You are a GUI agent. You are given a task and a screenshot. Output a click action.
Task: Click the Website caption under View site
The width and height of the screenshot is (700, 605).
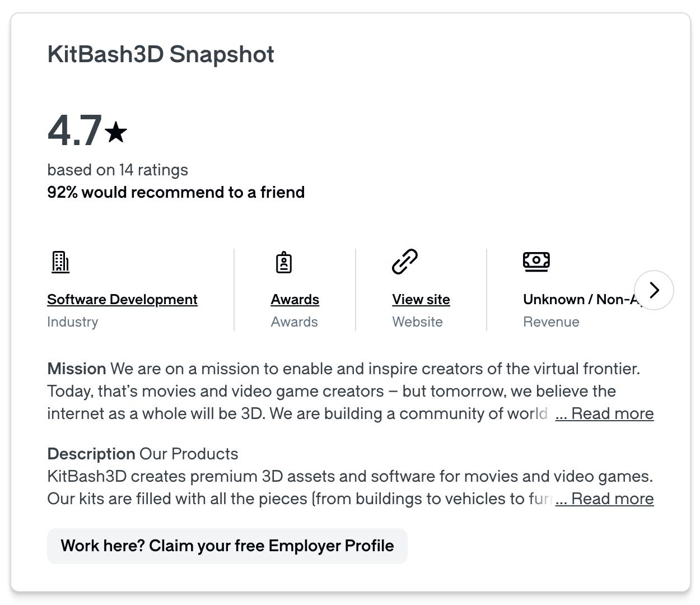(x=417, y=322)
